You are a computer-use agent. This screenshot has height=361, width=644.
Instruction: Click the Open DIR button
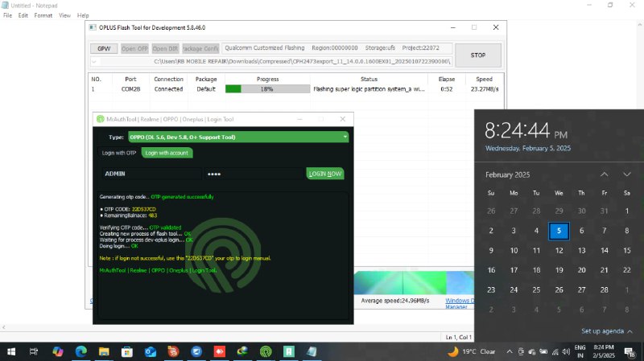[x=165, y=48]
